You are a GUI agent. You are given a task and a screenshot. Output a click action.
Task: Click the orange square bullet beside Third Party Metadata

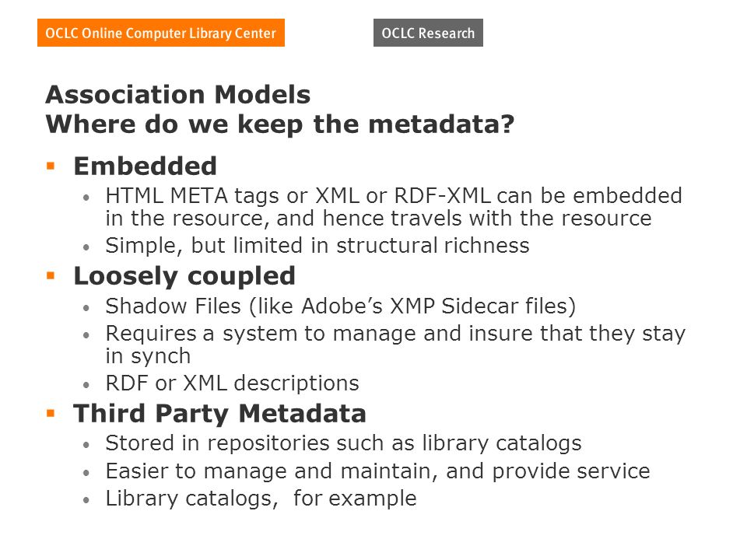coord(51,413)
